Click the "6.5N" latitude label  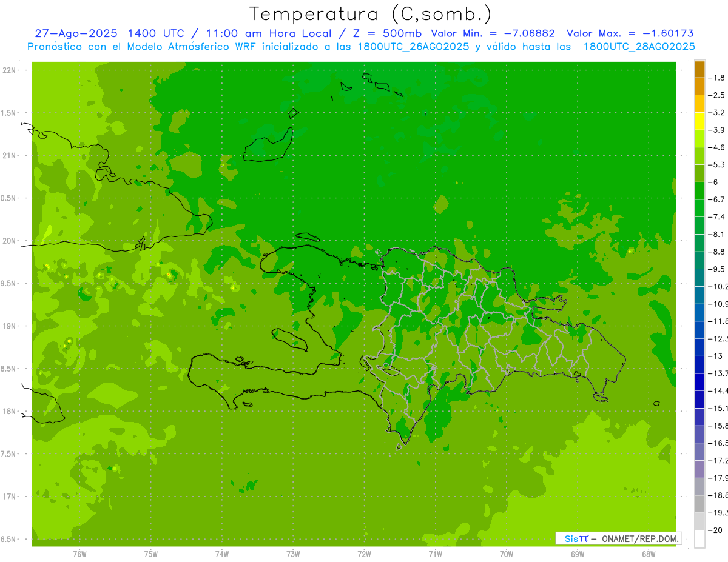tap(9, 539)
